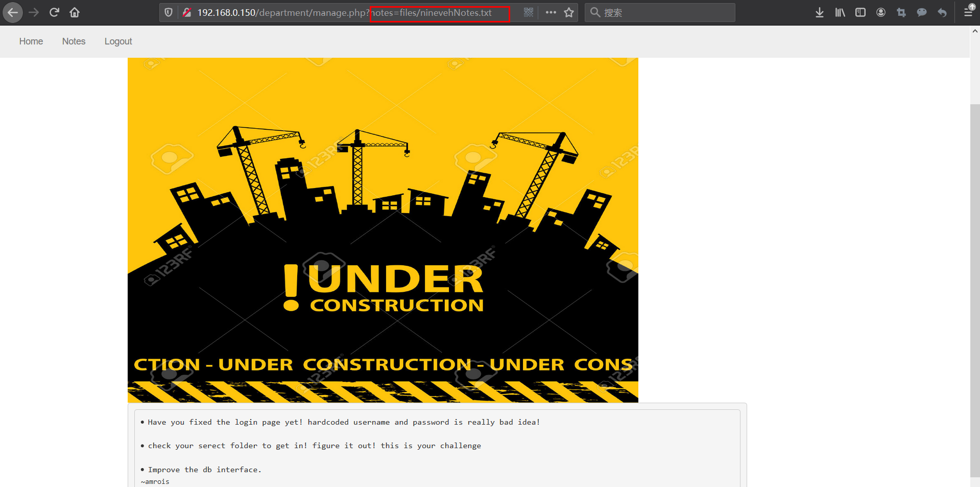Click the Logout link
This screenshot has width=980, height=487.
click(118, 41)
